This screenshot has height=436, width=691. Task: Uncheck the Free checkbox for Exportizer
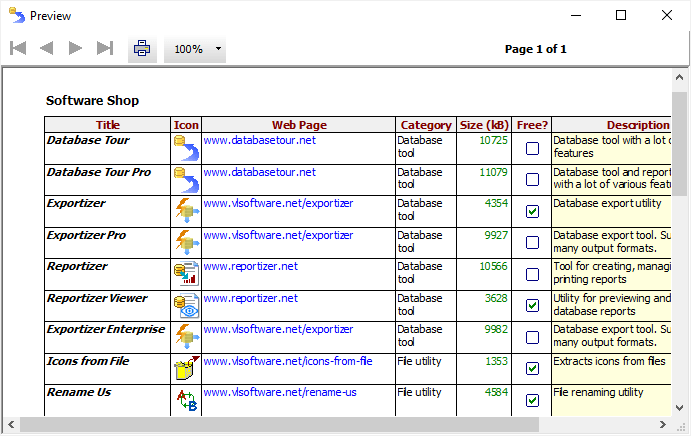click(x=532, y=211)
